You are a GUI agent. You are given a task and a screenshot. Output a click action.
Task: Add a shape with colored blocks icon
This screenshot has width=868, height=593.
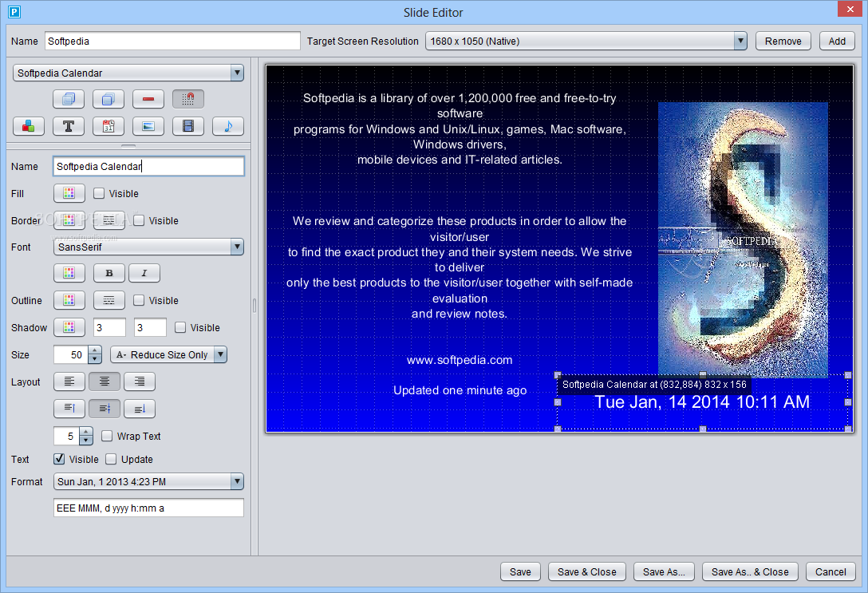coord(29,126)
